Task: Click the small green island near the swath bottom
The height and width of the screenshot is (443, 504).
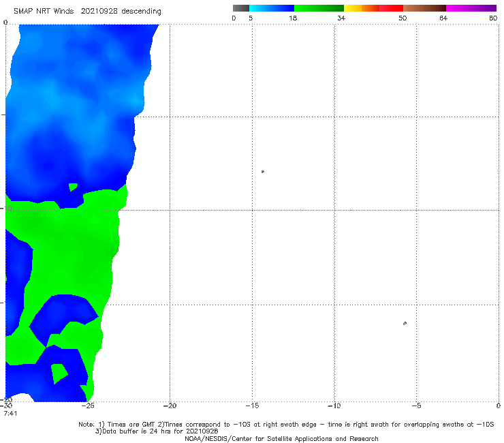Action: (59, 373)
